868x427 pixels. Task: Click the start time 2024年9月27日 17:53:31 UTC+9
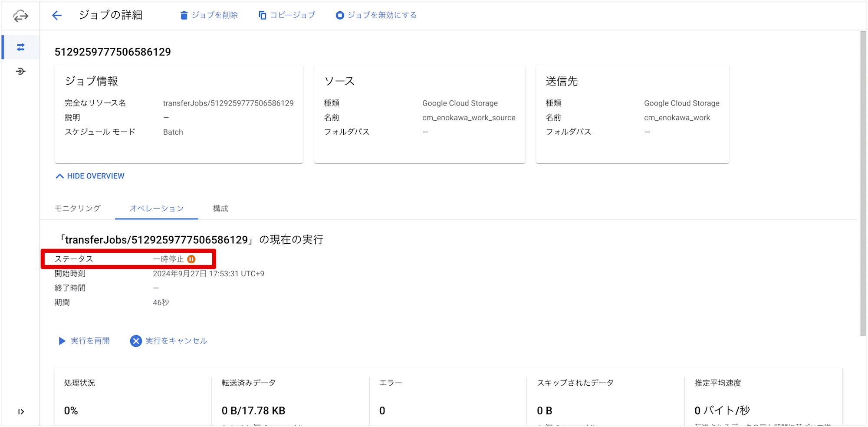209,274
